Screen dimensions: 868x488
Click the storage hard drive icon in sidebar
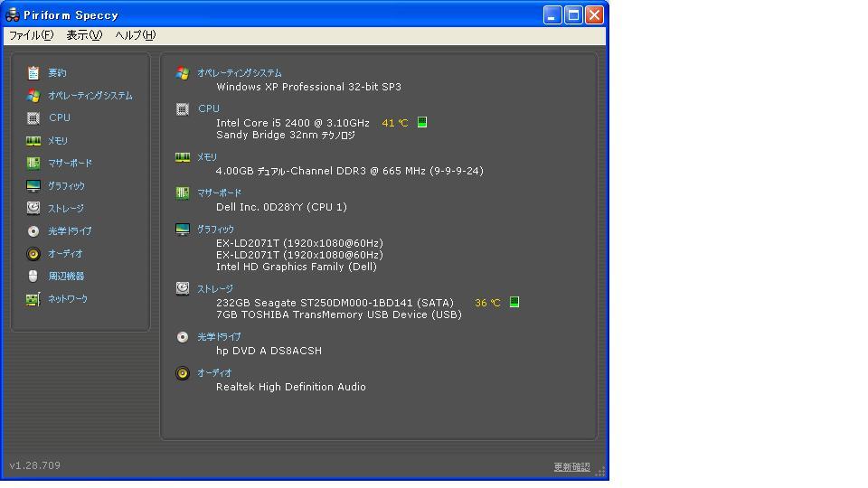click(33, 208)
